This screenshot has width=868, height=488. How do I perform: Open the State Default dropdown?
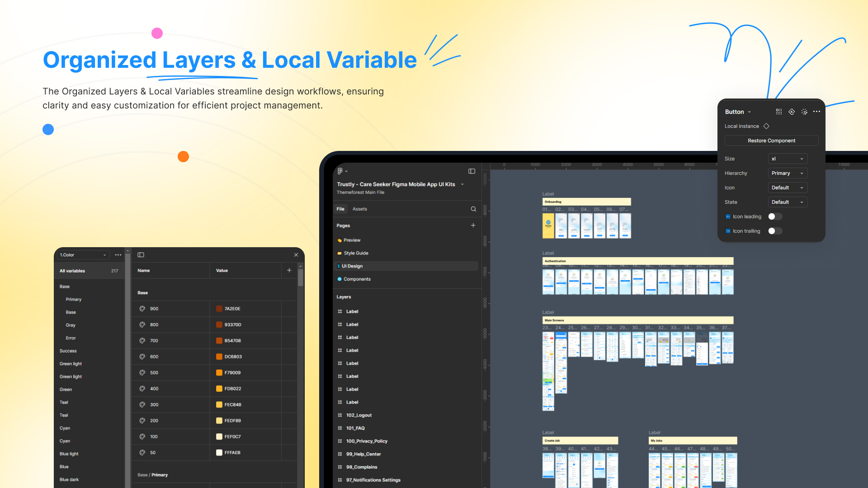(x=787, y=202)
